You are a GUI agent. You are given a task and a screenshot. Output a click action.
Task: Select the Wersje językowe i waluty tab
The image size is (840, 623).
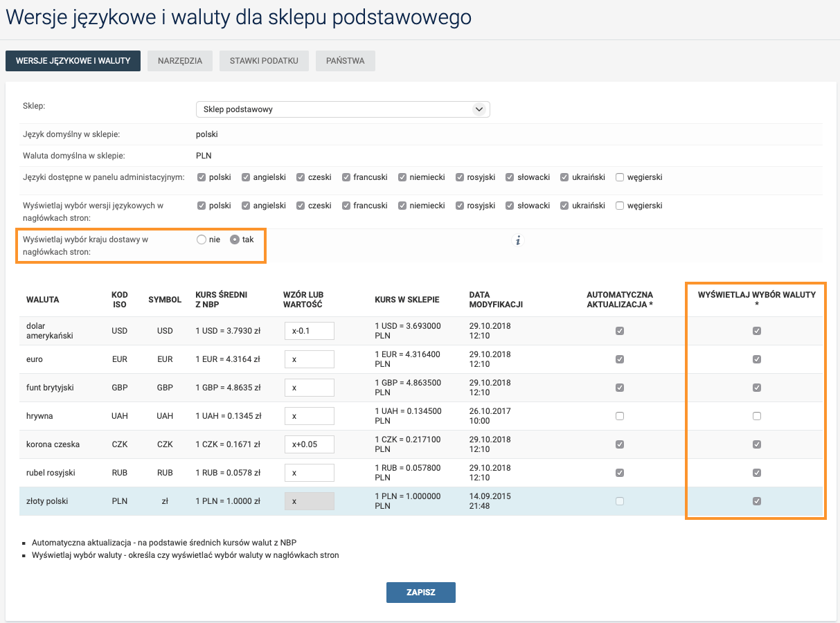pos(73,61)
